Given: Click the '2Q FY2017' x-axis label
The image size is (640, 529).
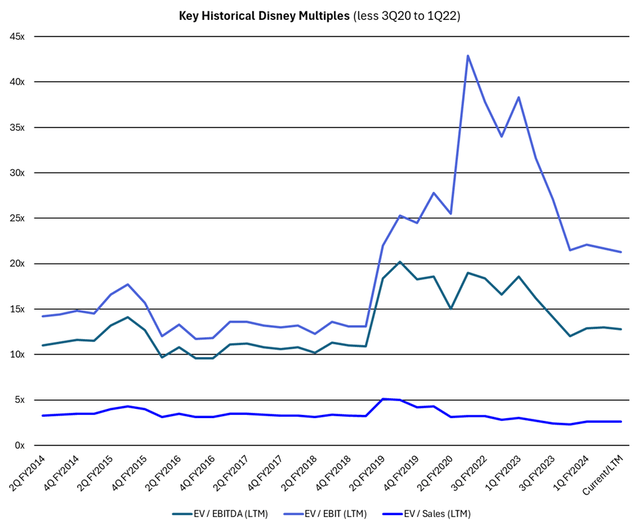Looking at the screenshot, I should pyautogui.click(x=231, y=473).
